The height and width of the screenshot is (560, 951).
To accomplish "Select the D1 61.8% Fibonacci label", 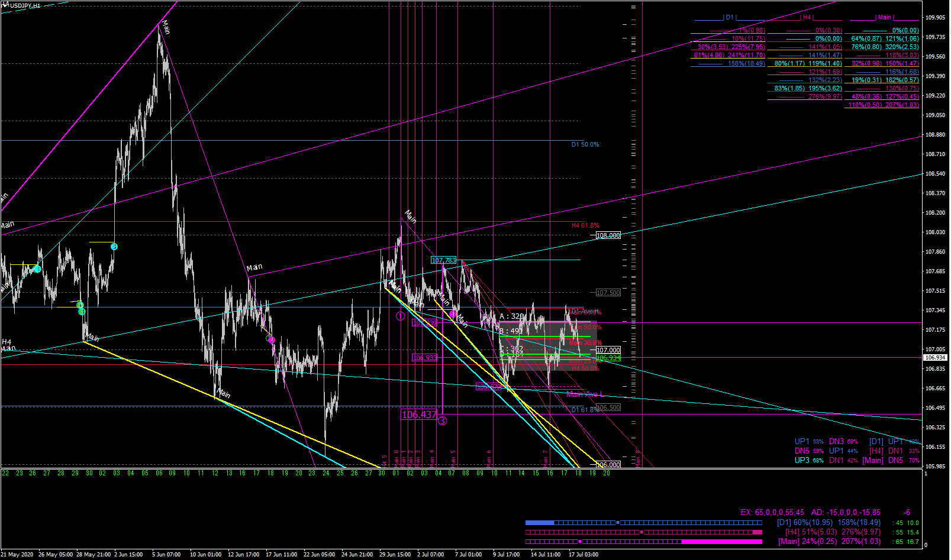I will (x=585, y=410).
